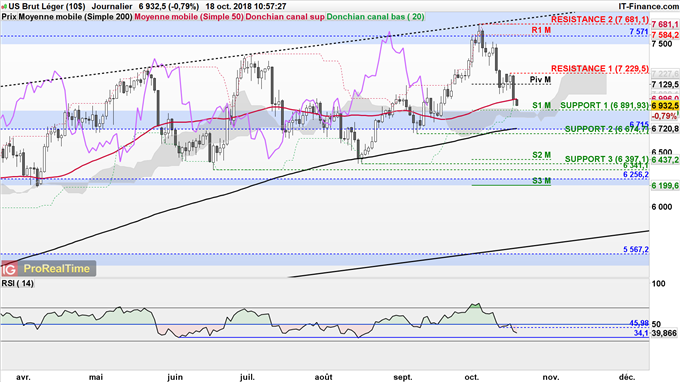Click the S1 M pivot label
680x382 pixels.
(542, 105)
